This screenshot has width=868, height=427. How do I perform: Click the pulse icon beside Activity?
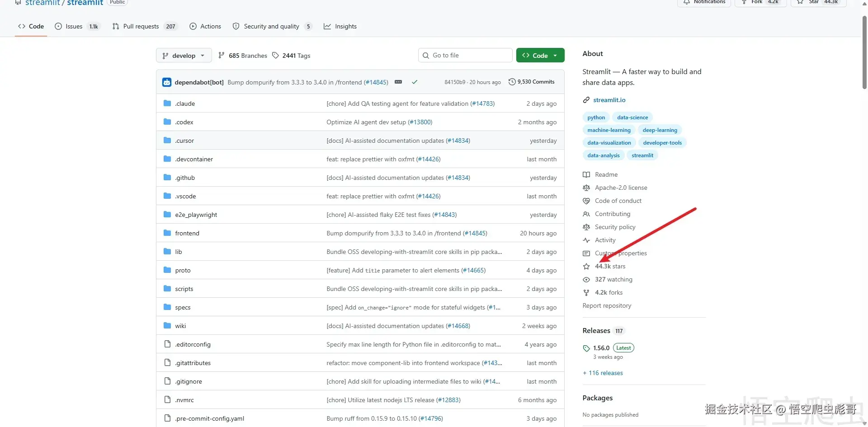(x=586, y=240)
